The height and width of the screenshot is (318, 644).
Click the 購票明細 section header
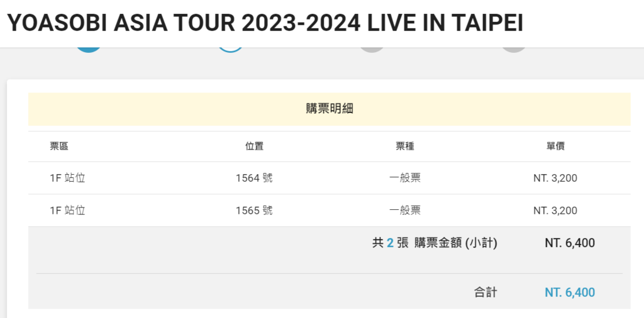click(330, 109)
